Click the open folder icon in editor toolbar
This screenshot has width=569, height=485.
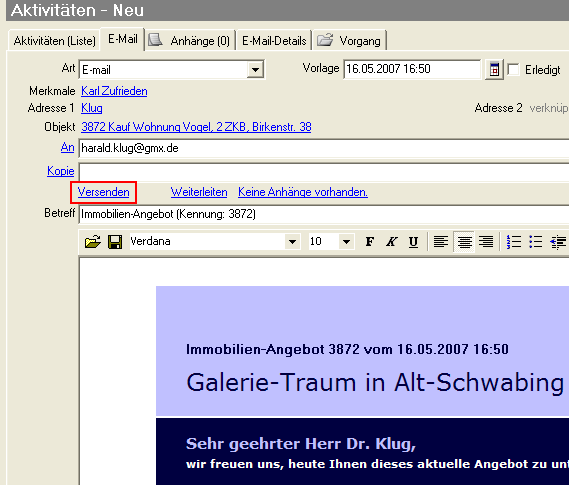pos(93,242)
